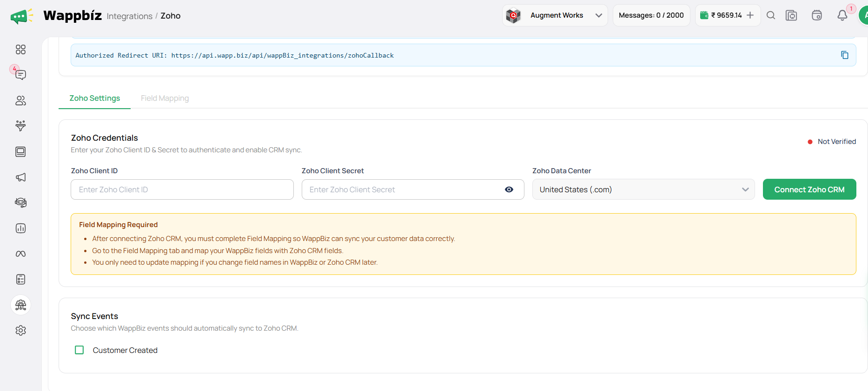This screenshot has width=868, height=391.
Task: Open the analytics chart icon in sidebar
Action: tap(20, 228)
